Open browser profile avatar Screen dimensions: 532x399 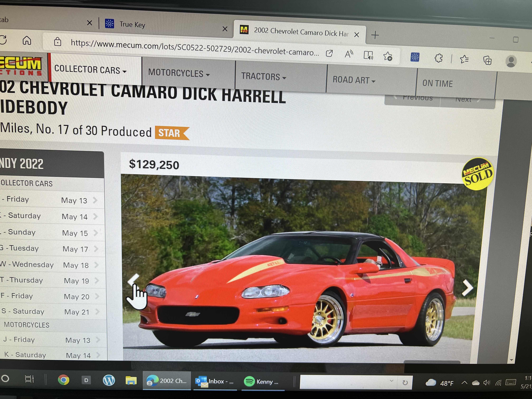511,61
